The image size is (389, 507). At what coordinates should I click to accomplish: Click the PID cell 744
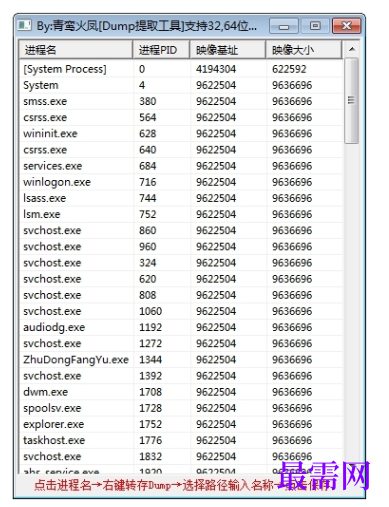[x=148, y=198]
